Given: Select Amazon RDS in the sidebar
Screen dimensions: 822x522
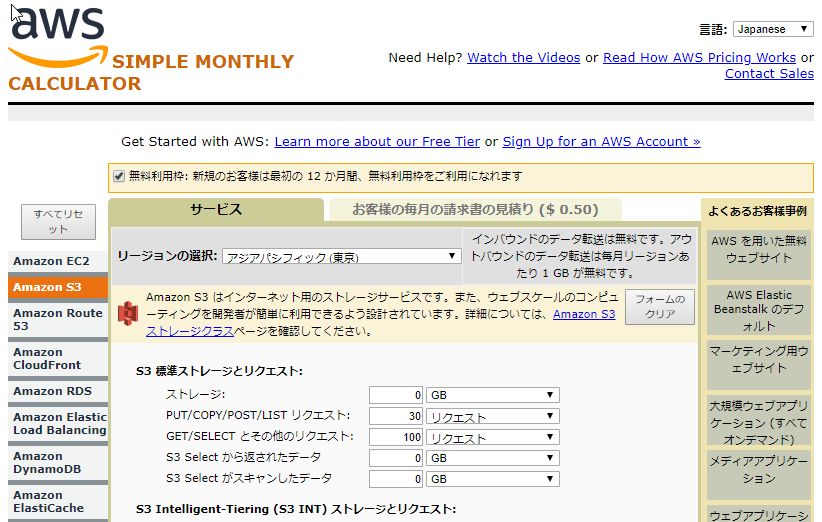Looking at the screenshot, I should pyautogui.click(x=58, y=392).
